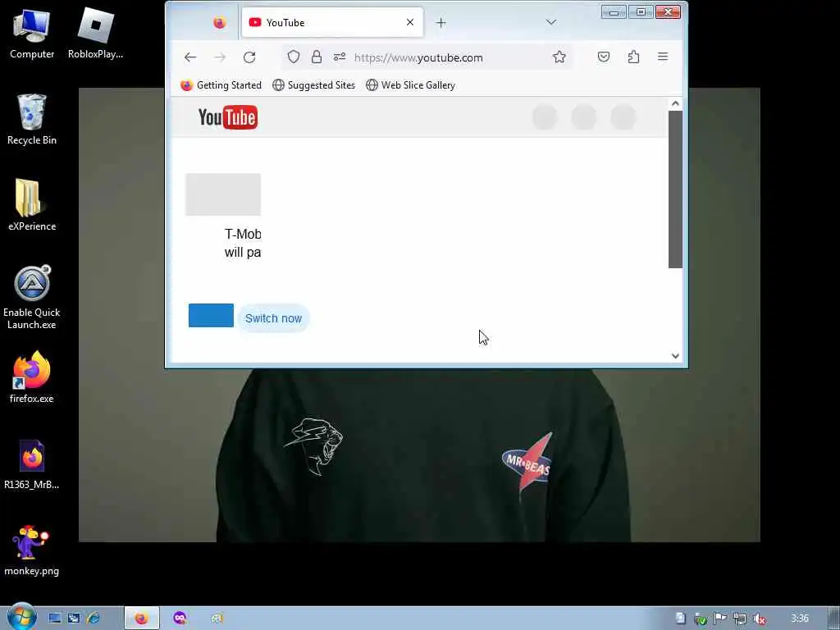Open the extensions puzzle icon
Viewport: 840px width, 630px height.
(x=634, y=57)
